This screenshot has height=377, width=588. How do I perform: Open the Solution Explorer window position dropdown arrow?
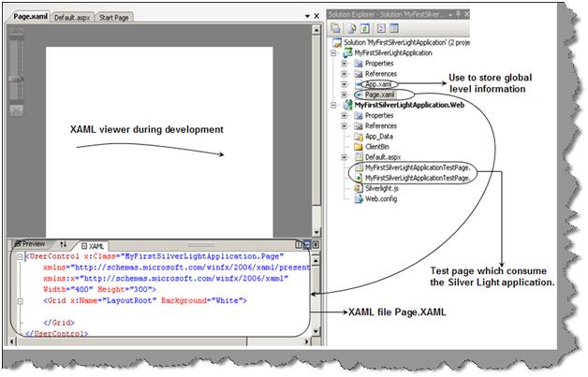(450, 14)
